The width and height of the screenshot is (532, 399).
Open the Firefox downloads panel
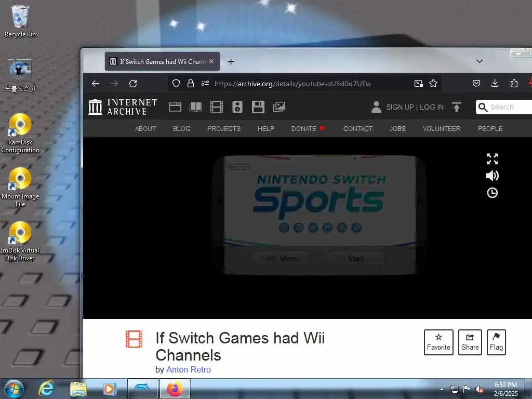(x=495, y=83)
